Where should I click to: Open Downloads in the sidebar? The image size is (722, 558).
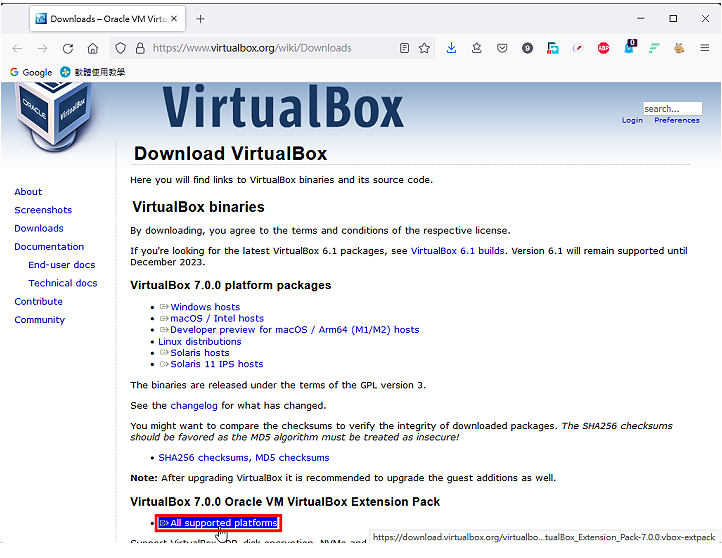tap(39, 228)
